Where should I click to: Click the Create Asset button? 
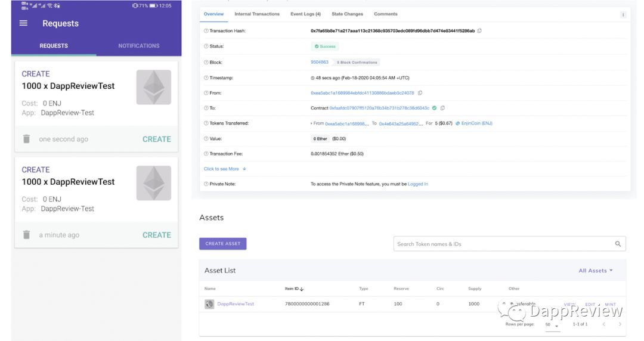pyautogui.click(x=222, y=244)
